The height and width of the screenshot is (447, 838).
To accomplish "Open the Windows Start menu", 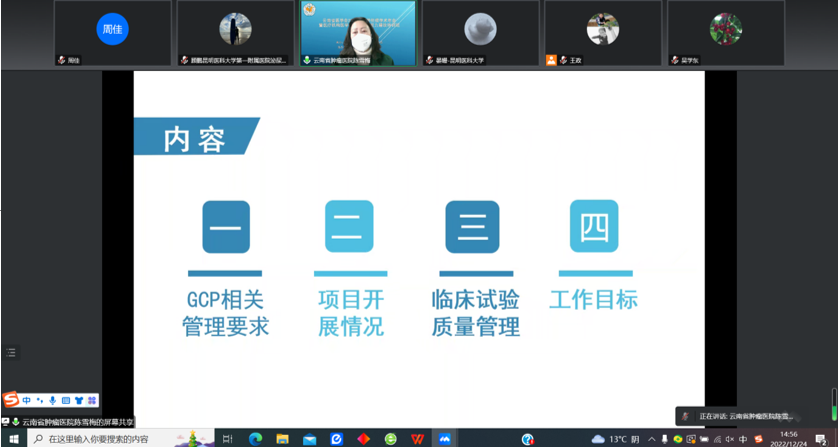I will (x=13, y=439).
